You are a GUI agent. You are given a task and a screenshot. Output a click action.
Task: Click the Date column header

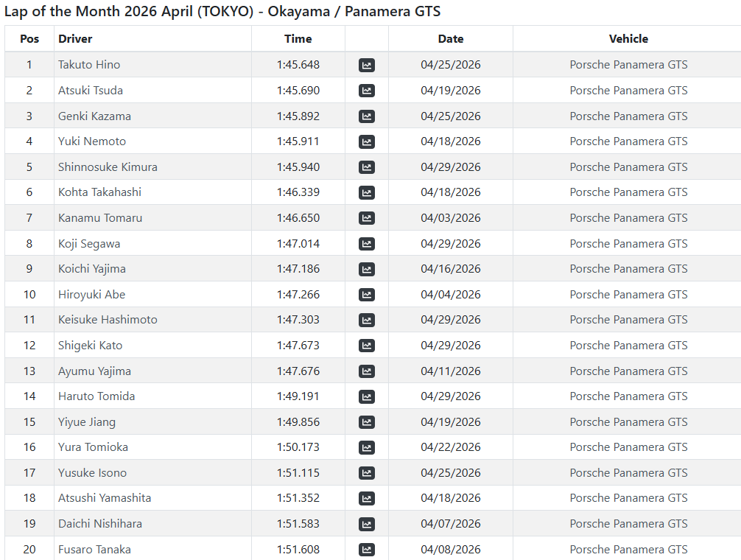tap(451, 39)
